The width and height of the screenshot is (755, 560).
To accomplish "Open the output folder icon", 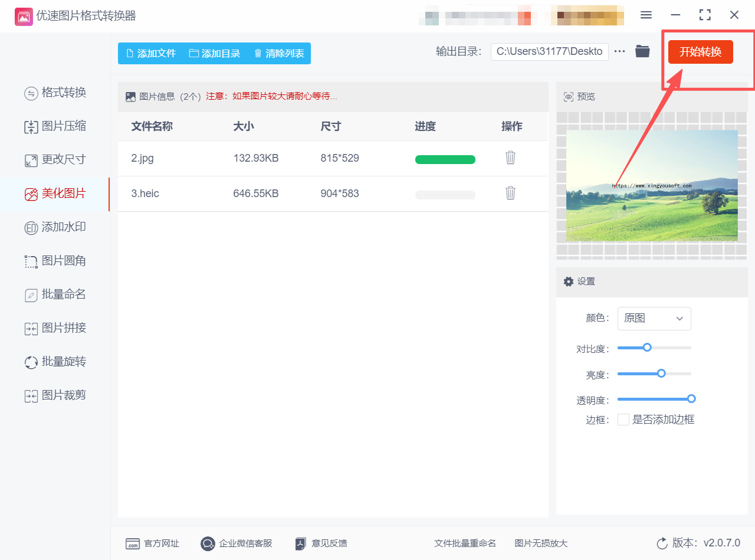I will [642, 51].
